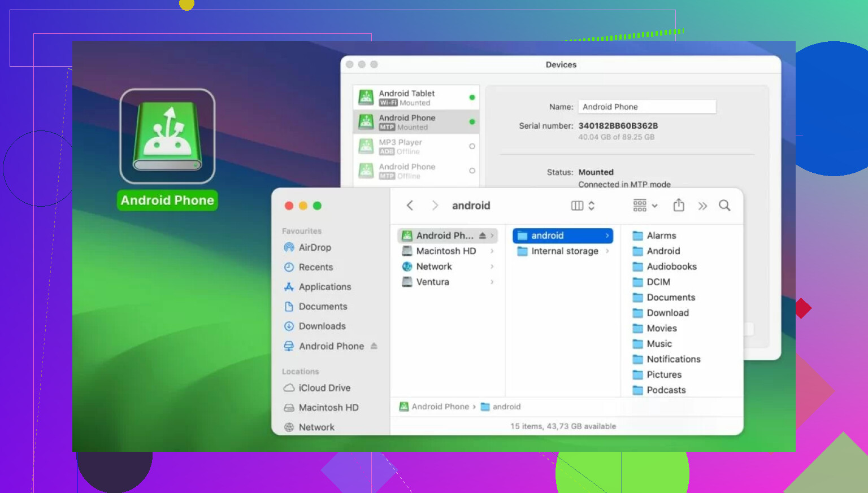
Task: Open the Alarms folder
Action: (x=654, y=235)
